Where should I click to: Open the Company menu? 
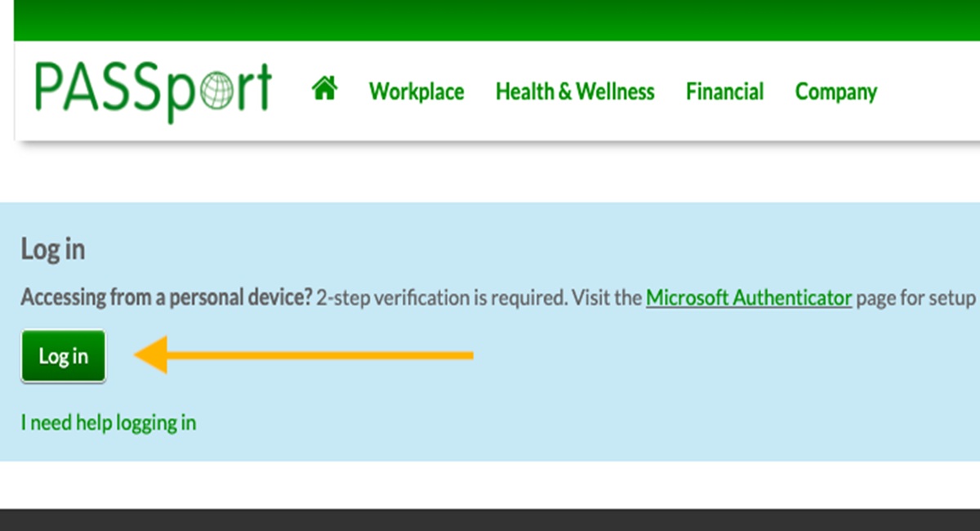coord(835,91)
